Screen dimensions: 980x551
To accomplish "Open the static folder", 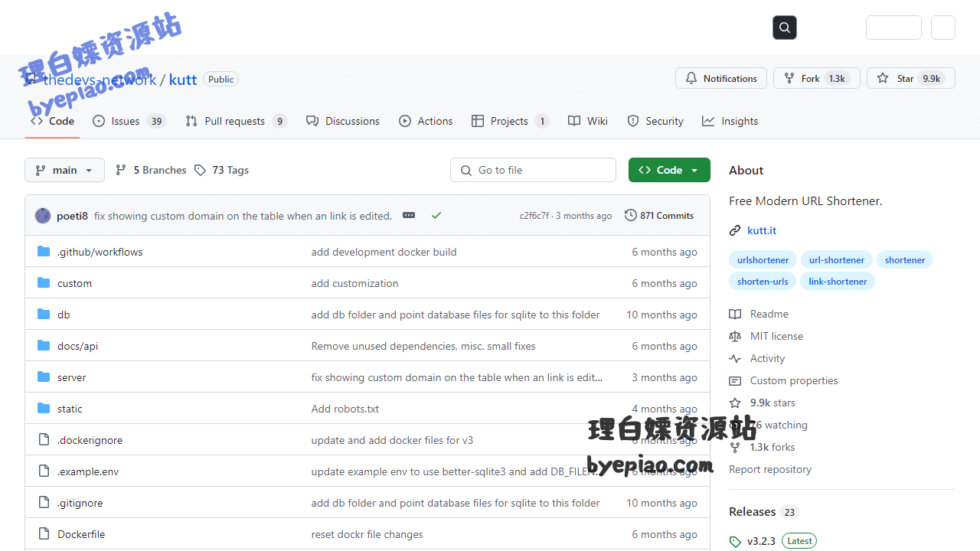I will (70, 409).
